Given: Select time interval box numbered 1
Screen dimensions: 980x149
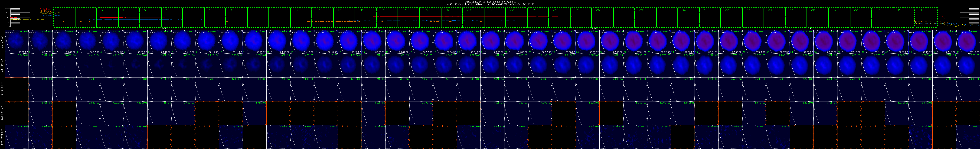Looking at the screenshot, I should [64, 17].
